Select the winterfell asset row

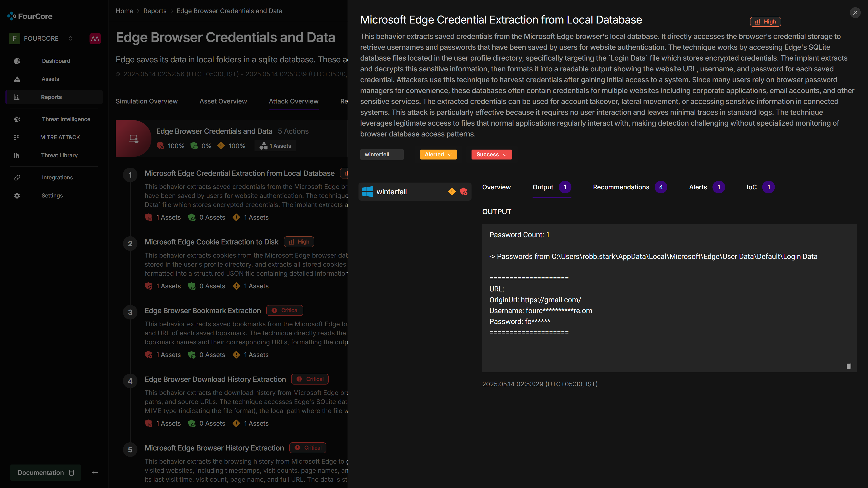(x=415, y=192)
